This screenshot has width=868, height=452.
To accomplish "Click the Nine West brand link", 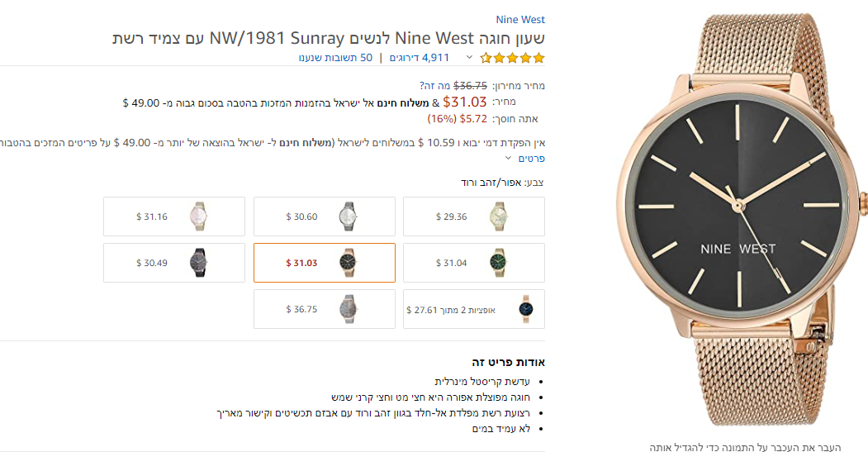I will coord(520,19).
